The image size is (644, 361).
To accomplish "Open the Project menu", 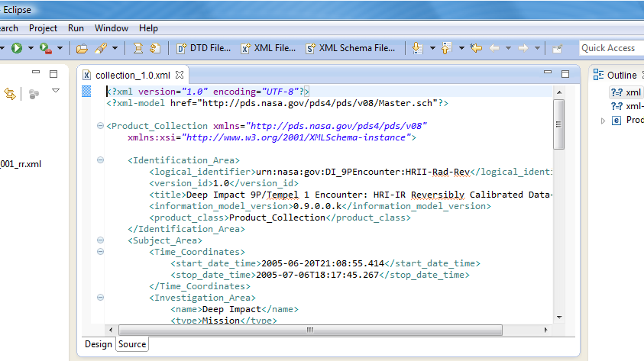I will 43,28.
